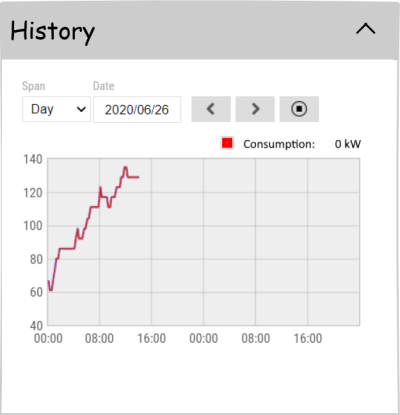Click the red Consumption legend swatch
The height and width of the screenshot is (415, 400).
pyautogui.click(x=227, y=143)
